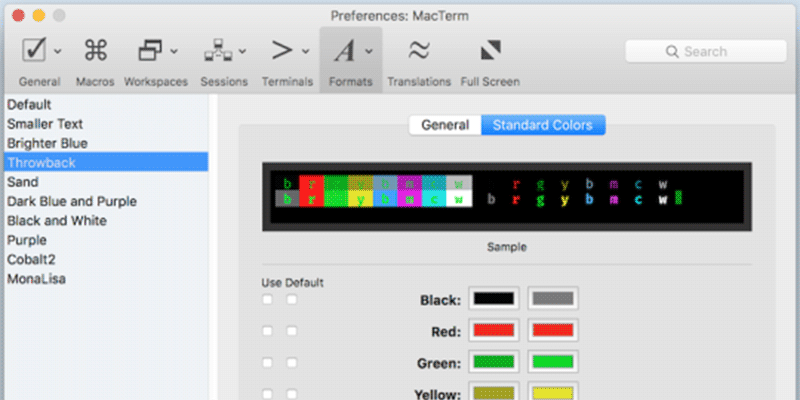Expand the Terminals toolbar dropdown arrow

tap(306, 51)
